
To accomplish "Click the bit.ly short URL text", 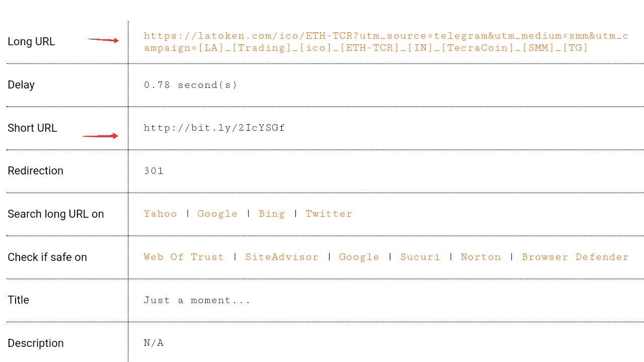I will coord(214,128).
